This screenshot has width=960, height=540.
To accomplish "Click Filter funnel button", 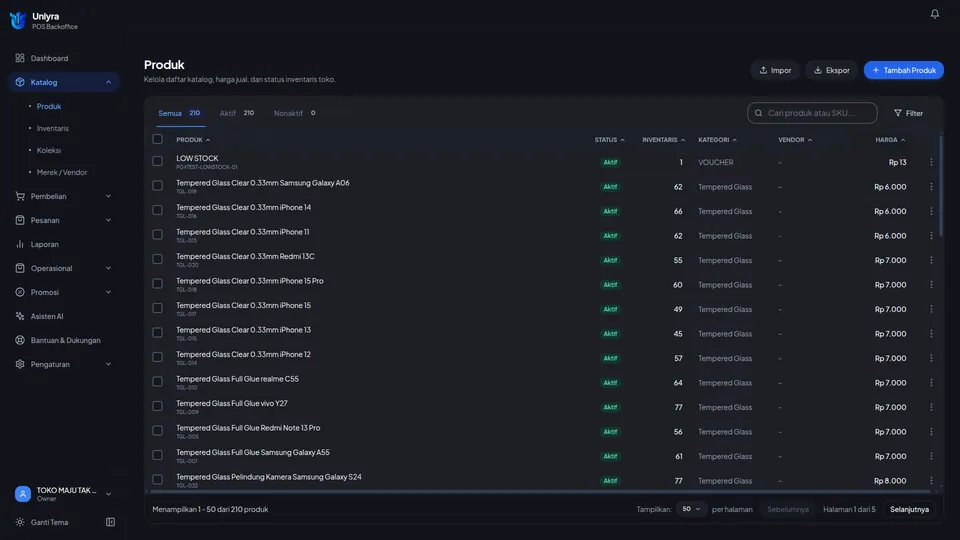I will (x=909, y=113).
